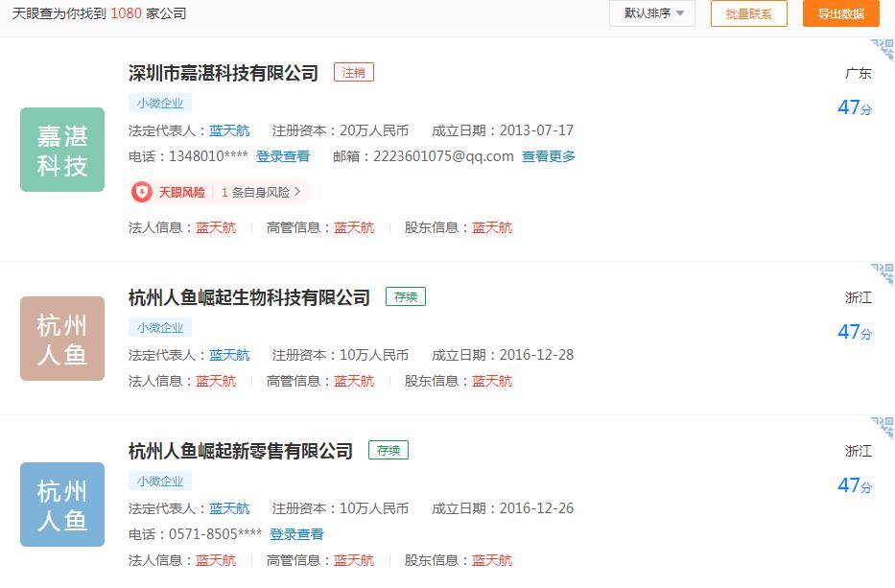Click the 存续 tag of 生物科技 company
The image size is (895, 588).
(406, 296)
